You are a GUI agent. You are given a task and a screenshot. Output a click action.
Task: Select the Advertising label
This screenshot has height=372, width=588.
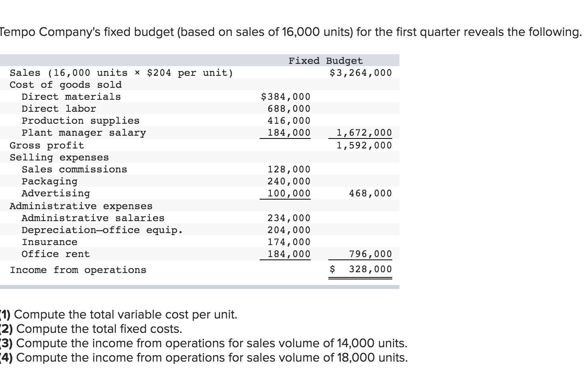click(56, 193)
